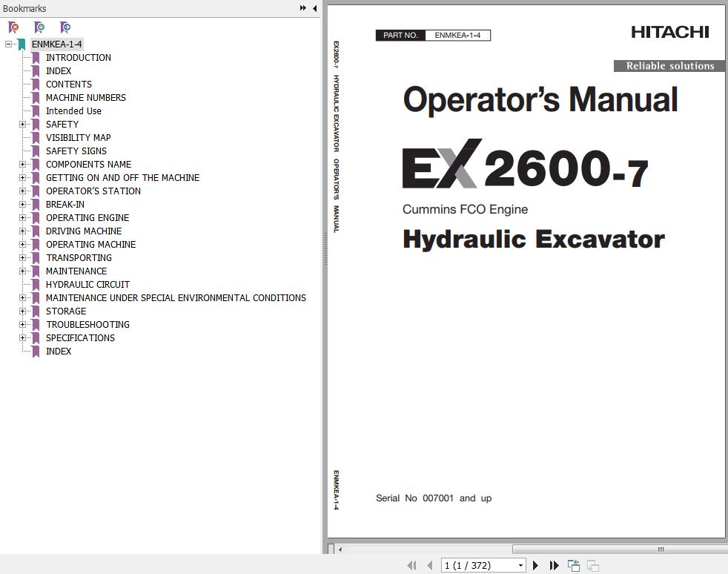Click the TRANSPORTING bookmark label
The image size is (728, 574).
[79, 257]
